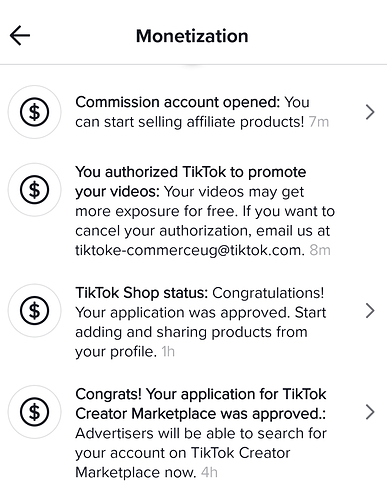Tap the dollar icon beside Creator Marketplace approval
This screenshot has height=499, width=387.
point(35,412)
